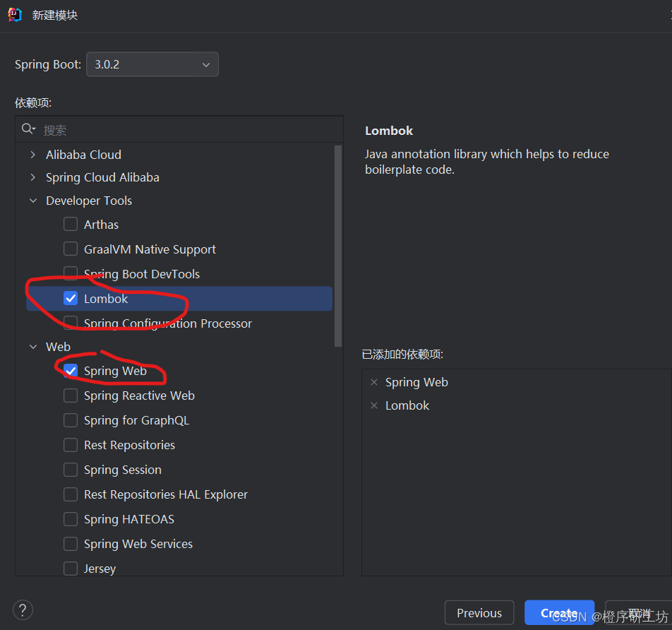Select the Spring Reactive Web row label
The image size is (672, 630).
pyautogui.click(x=139, y=396)
